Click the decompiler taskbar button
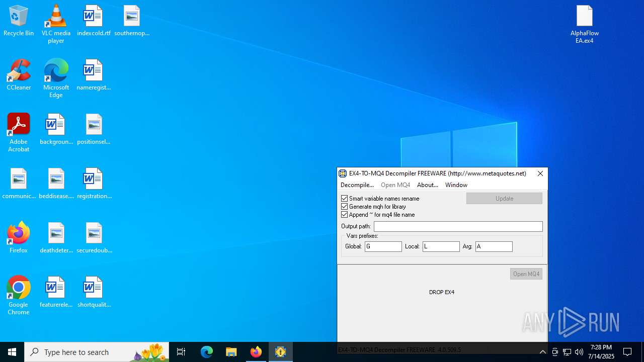 [281, 352]
